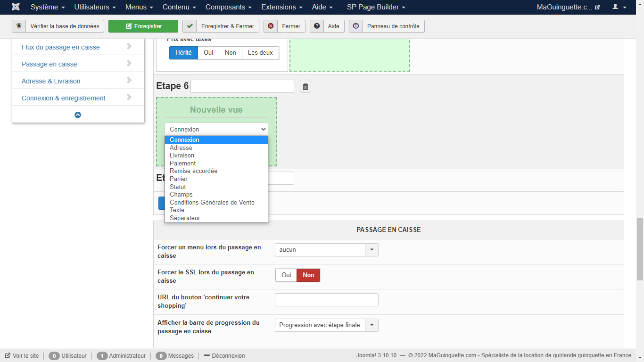Choose Paiement in the view list
This screenshot has width=644, height=362.
pos(216,163)
